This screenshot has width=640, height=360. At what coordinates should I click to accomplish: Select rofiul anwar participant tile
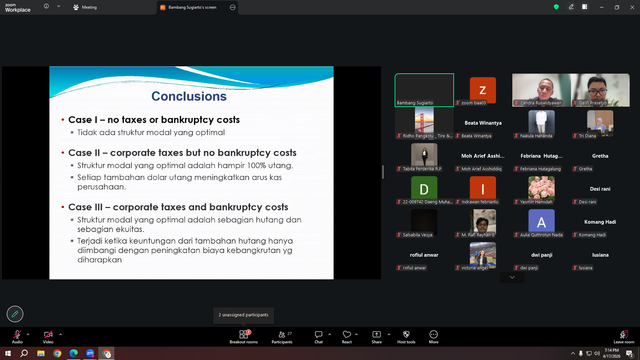pos(424,255)
